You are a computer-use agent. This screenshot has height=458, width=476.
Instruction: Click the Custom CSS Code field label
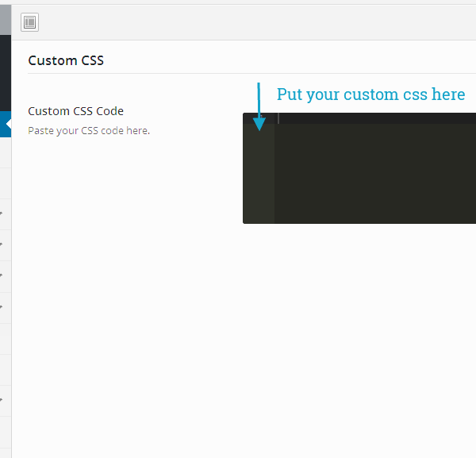pos(75,111)
